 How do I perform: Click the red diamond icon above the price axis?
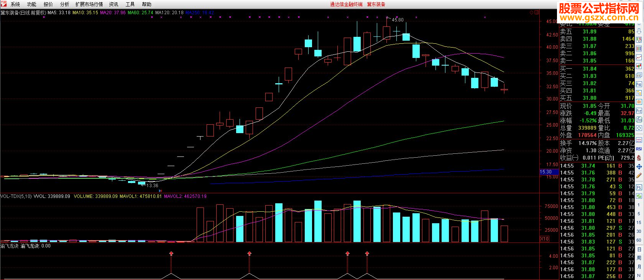(x=532, y=13)
